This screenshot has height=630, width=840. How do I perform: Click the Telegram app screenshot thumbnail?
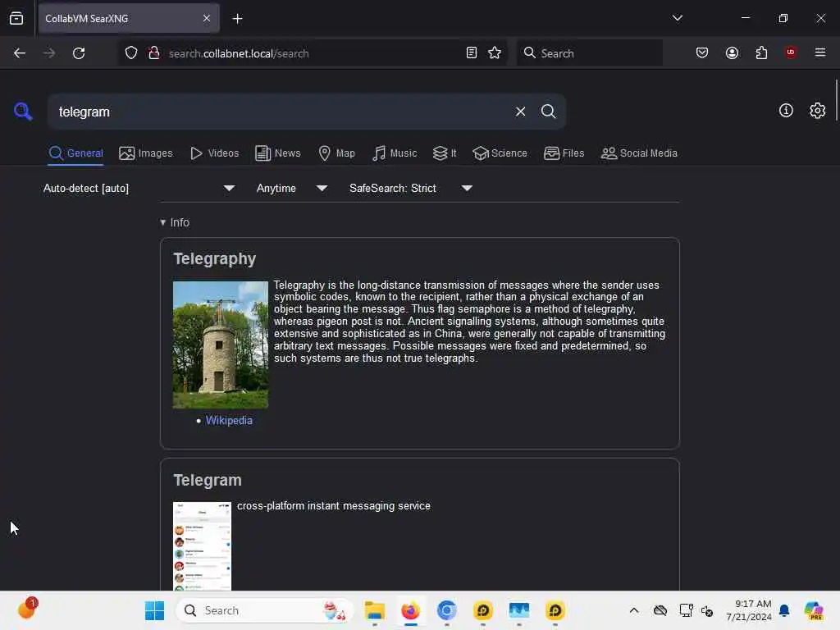pos(202,546)
